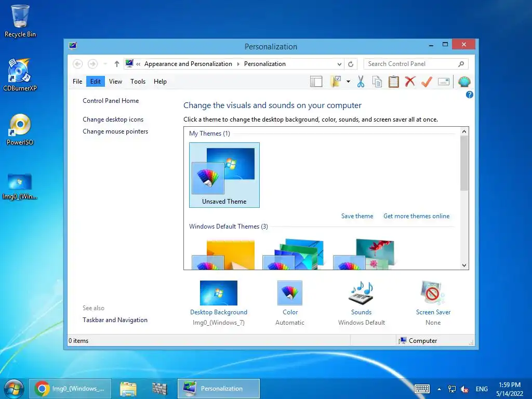Open the View menu
This screenshot has width=532, height=399.
coord(115,82)
